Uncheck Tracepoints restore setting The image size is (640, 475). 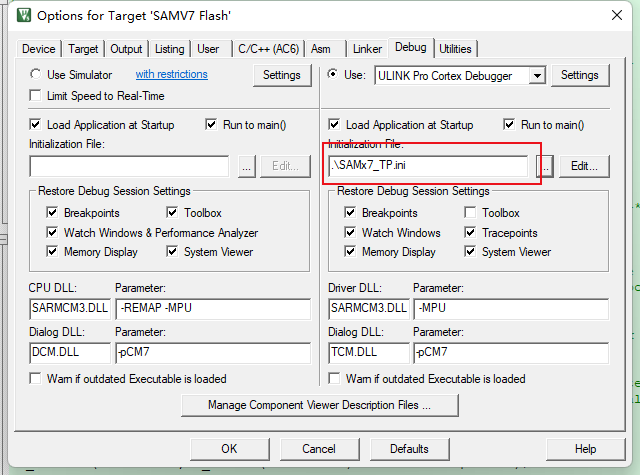pyautogui.click(x=472, y=233)
